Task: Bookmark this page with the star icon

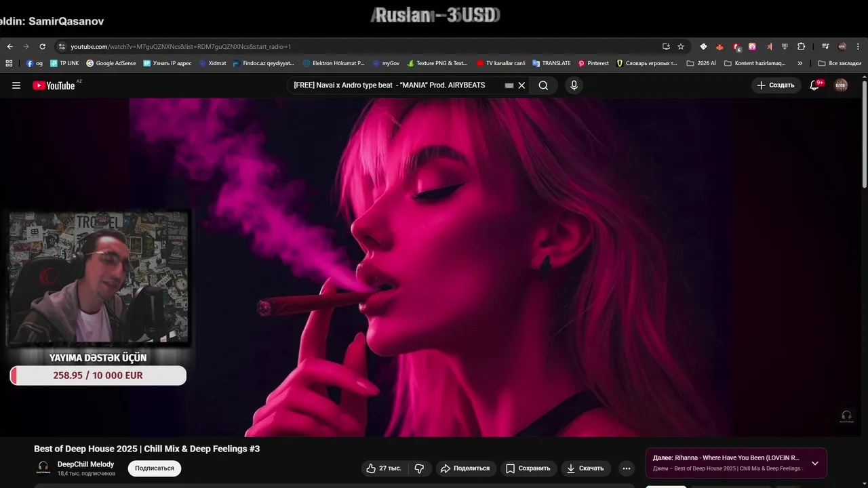Action: (x=681, y=47)
